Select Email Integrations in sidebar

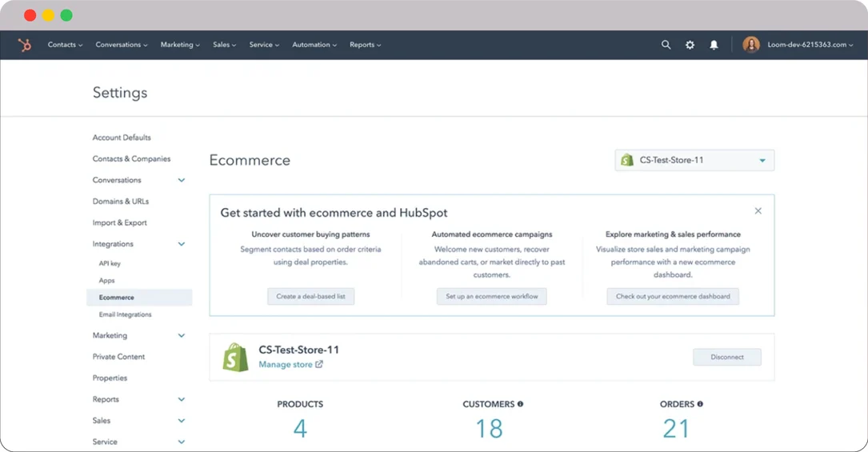[125, 314]
